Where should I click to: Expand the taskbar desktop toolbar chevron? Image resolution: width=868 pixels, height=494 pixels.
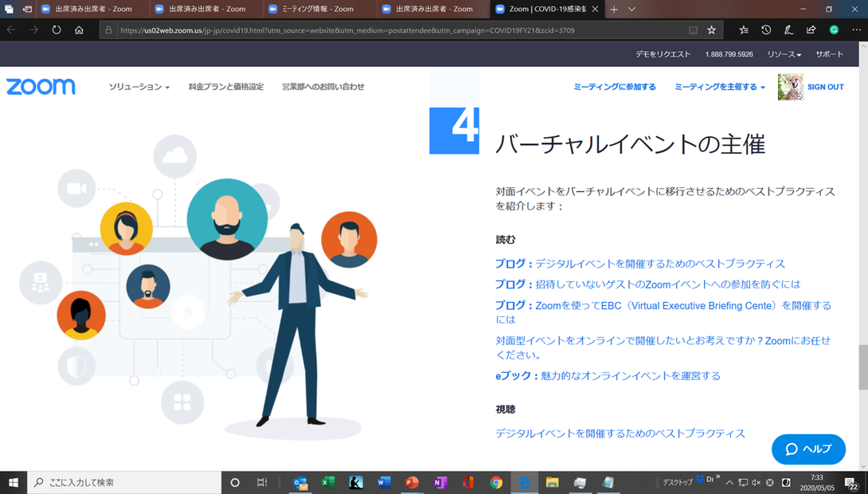[x=718, y=476]
